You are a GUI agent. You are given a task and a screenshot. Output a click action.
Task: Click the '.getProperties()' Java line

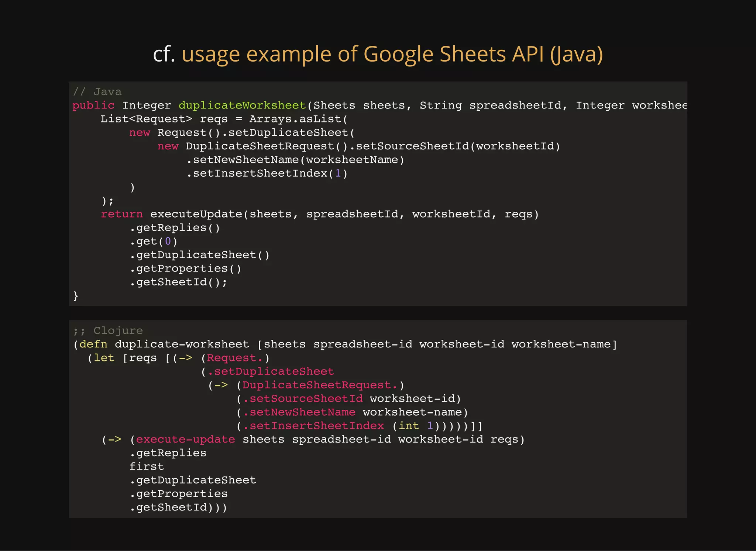pyautogui.click(x=185, y=269)
